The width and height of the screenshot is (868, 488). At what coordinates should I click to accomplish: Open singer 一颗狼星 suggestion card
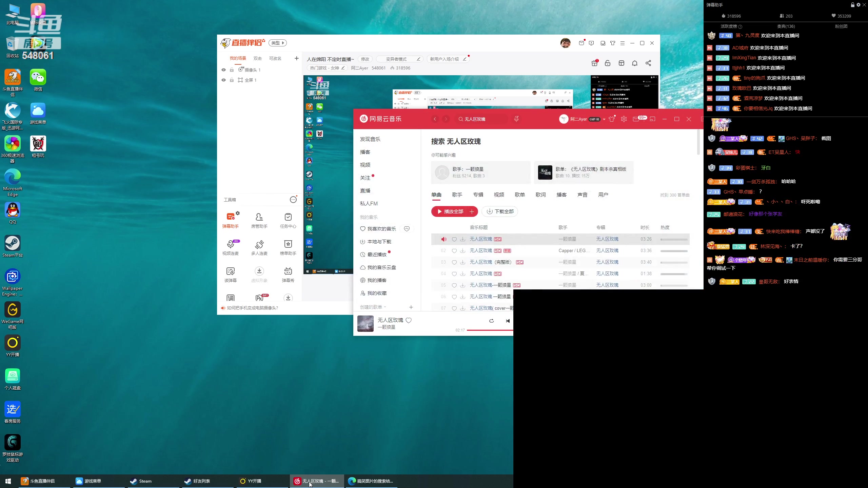[x=481, y=172]
